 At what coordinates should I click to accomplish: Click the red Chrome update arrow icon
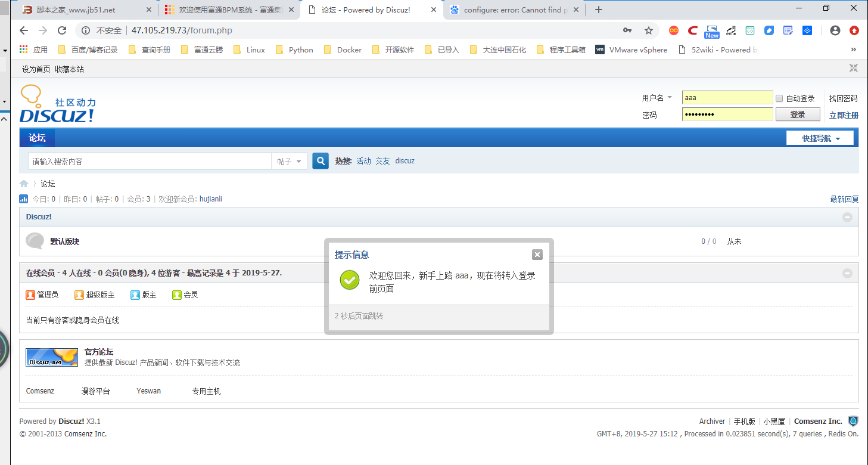[x=854, y=30]
